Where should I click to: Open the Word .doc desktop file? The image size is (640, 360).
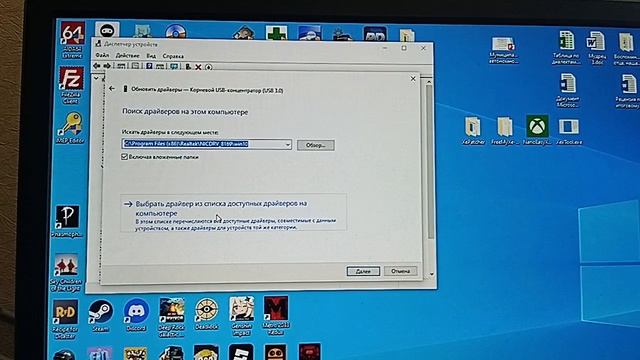coord(597,47)
